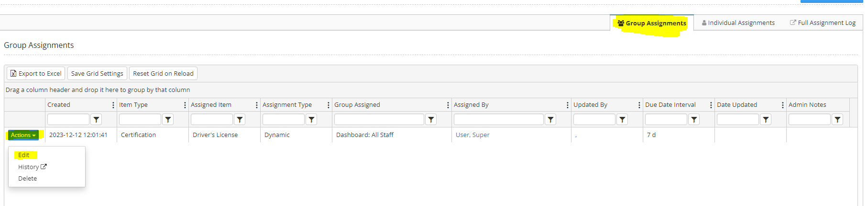Open the Date Updated column menu dots
The height and width of the screenshot is (206, 868).
pyautogui.click(x=783, y=105)
